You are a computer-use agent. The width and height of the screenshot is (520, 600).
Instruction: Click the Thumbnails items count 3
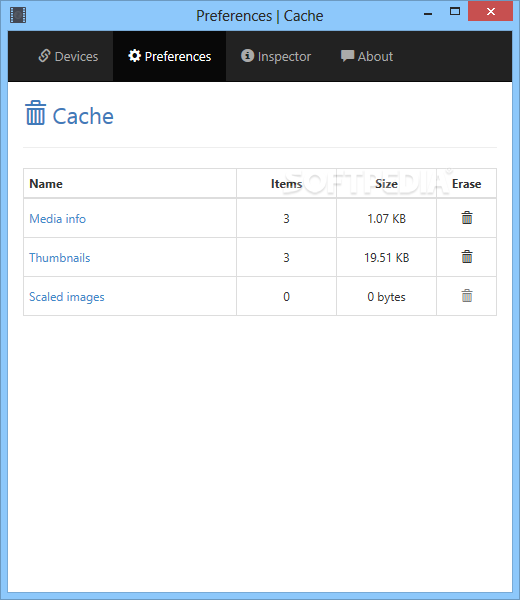287,258
